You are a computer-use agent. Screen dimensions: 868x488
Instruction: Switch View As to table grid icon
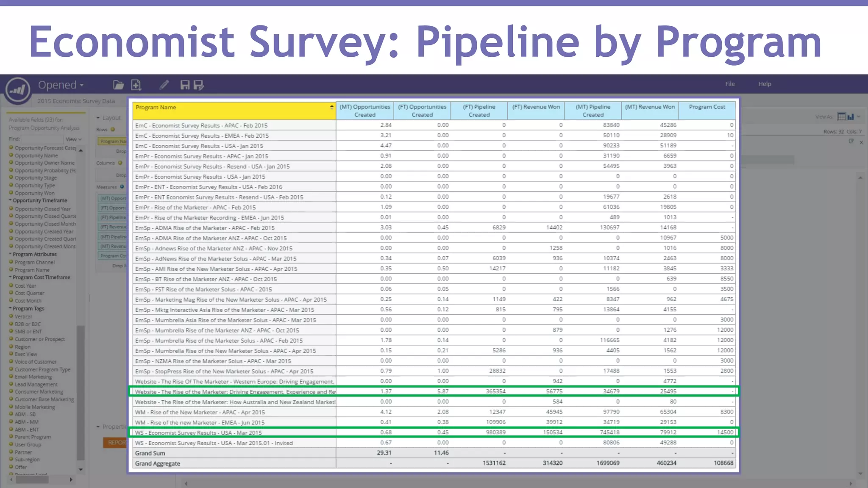click(x=842, y=116)
